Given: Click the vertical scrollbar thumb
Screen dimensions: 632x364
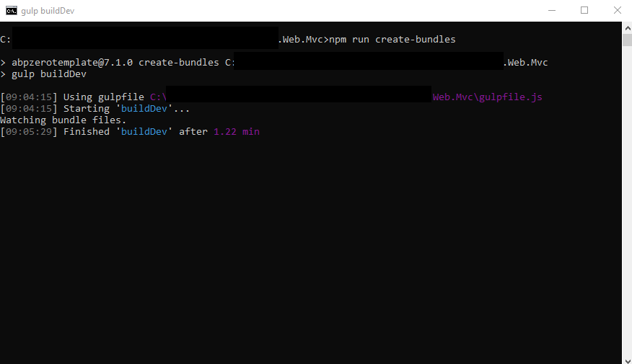Looking at the screenshot, I should [x=627, y=40].
